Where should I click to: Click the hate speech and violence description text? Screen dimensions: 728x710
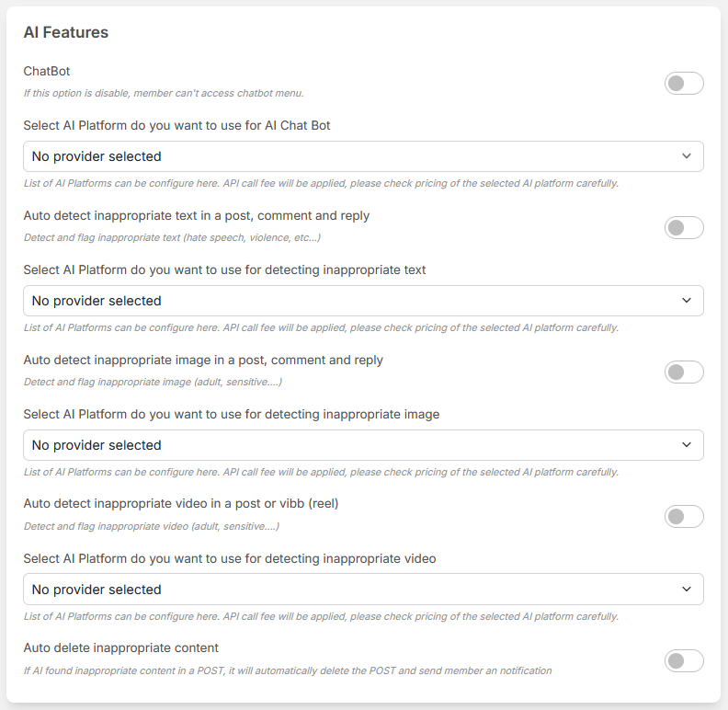click(172, 237)
